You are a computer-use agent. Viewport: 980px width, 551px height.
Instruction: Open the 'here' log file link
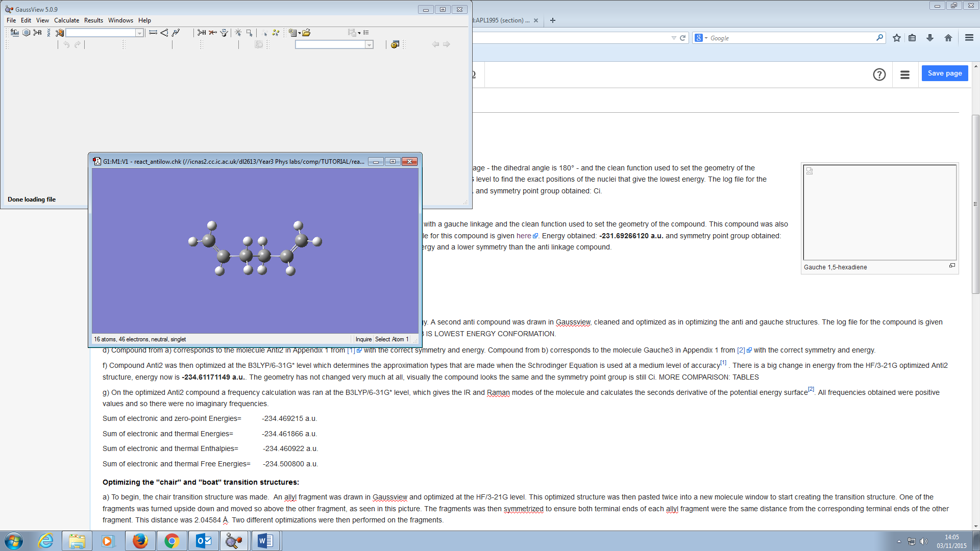click(524, 236)
